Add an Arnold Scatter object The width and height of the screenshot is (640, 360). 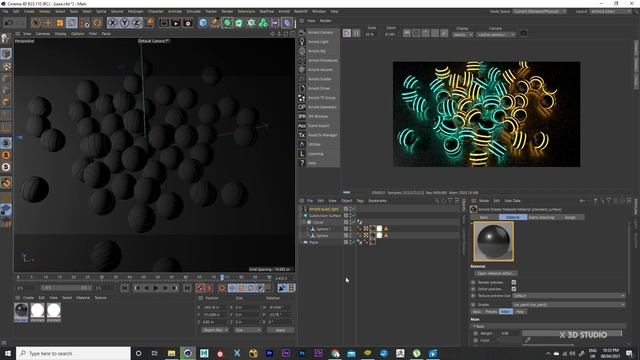coord(319,79)
